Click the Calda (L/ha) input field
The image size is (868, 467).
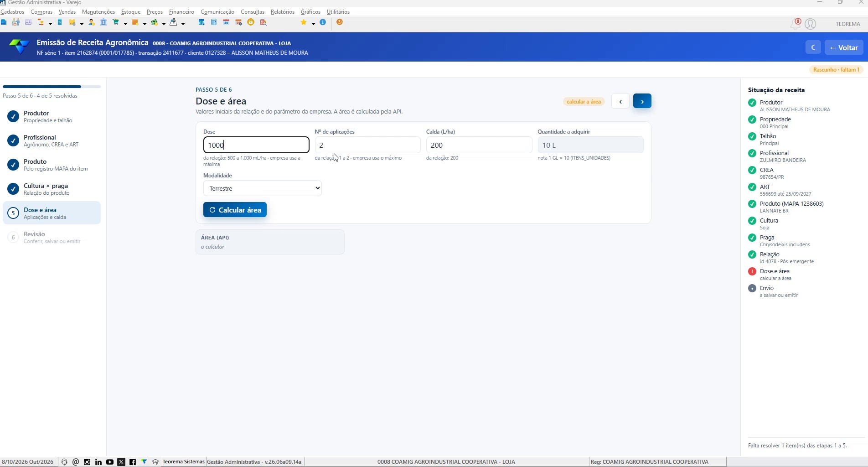[479, 145]
